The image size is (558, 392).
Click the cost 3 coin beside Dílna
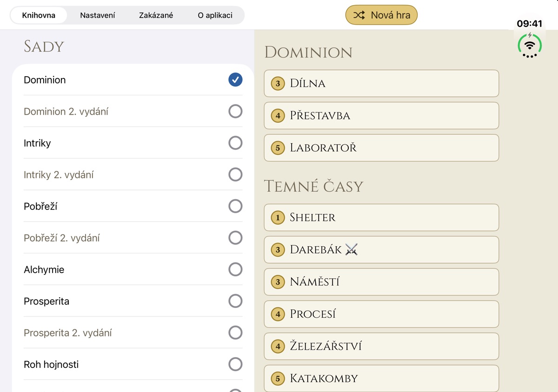click(x=278, y=84)
